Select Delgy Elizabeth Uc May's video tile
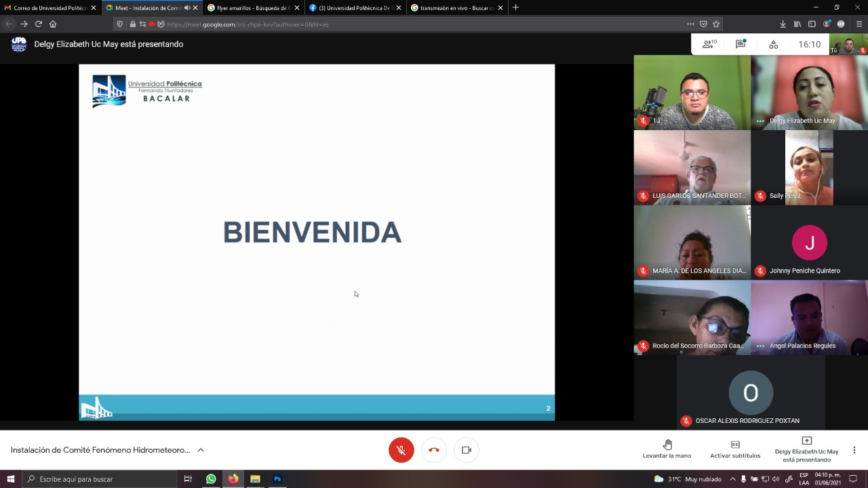Viewport: 868px width, 488px height. (x=810, y=93)
